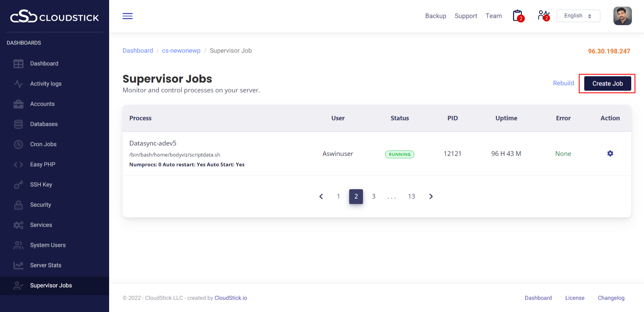Open the user profile avatar
Viewport: 644px width, 312px height.
pos(622,16)
